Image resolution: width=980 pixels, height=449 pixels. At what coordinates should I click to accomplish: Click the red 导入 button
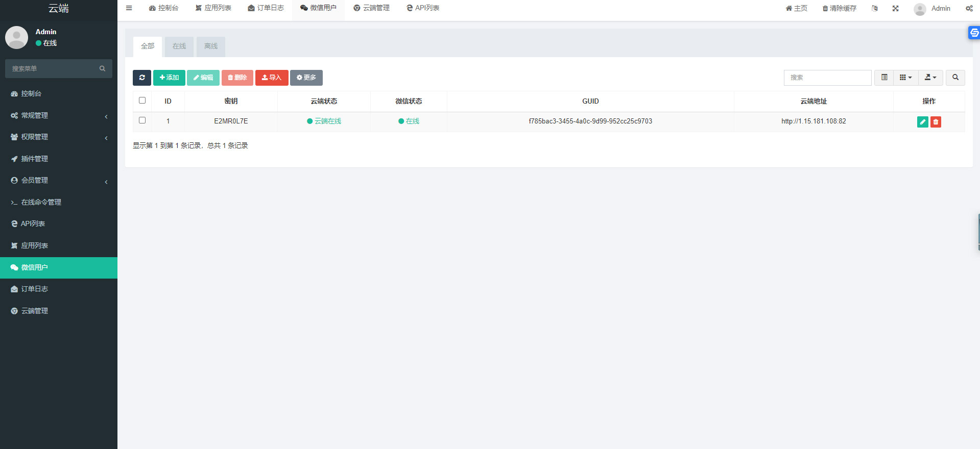272,78
